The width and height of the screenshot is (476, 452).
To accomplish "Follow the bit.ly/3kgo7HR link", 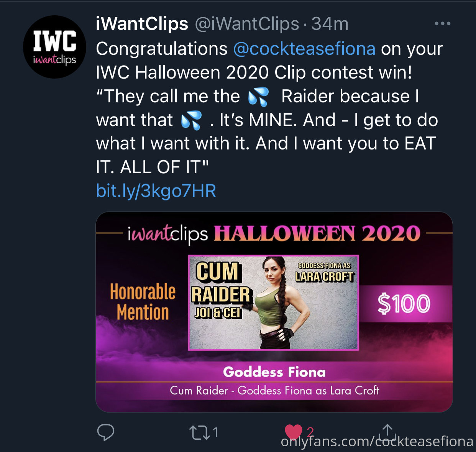I will [156, 191].
